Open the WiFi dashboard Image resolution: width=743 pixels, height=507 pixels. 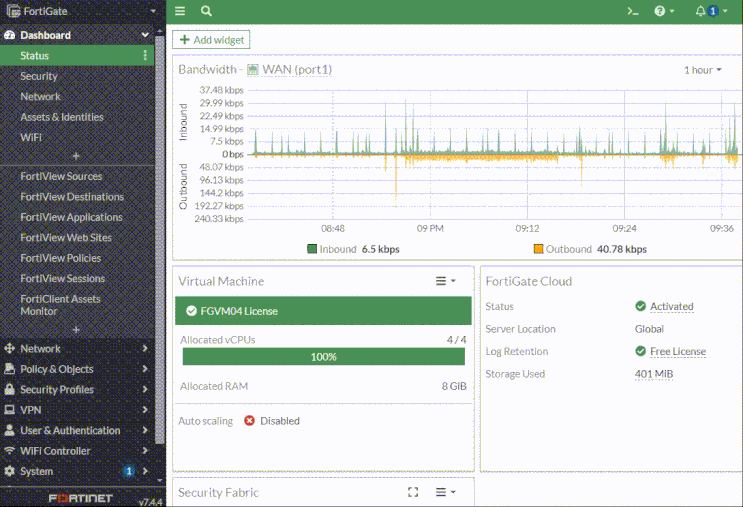pos(31,137)
